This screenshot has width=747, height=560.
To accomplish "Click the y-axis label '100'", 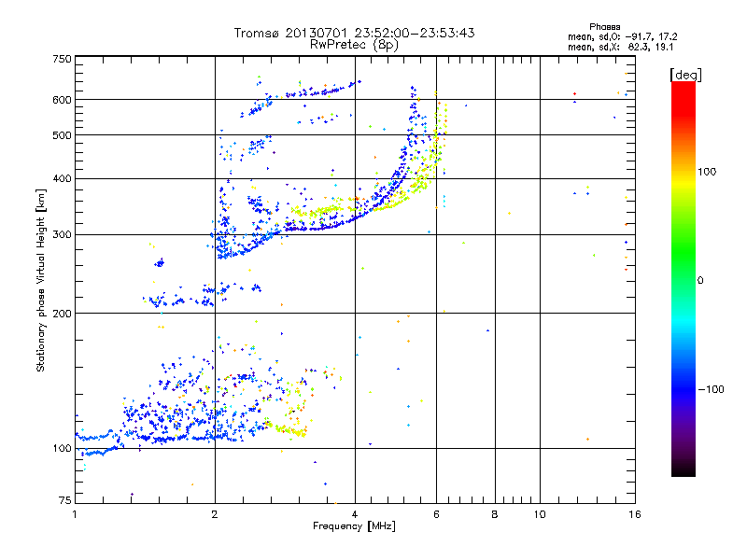I will click(x=62, y=449).
